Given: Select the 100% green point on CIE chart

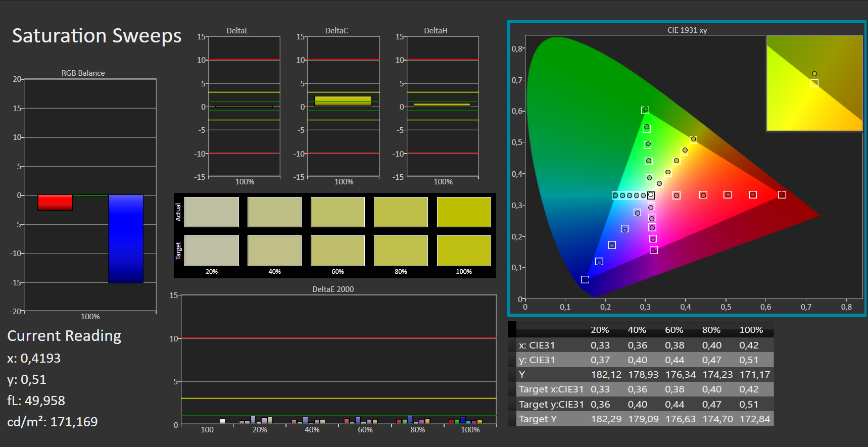Looking at the screenshot, I should [645, 110].
